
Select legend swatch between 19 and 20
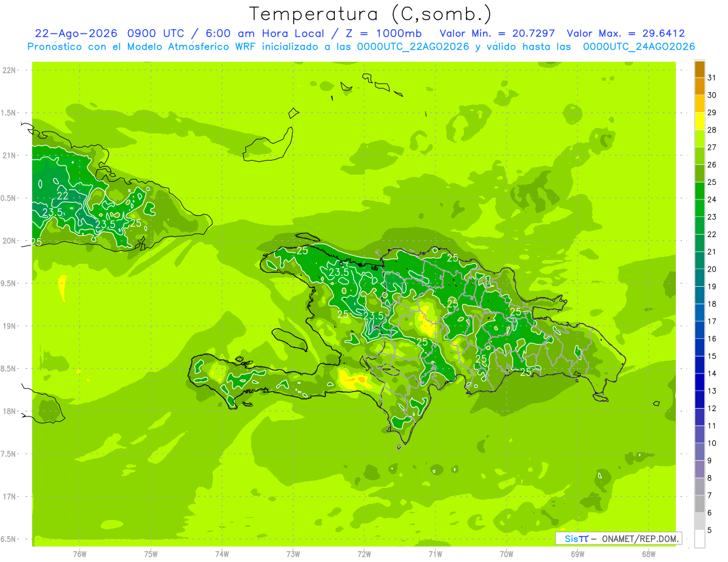pos(699,278)
